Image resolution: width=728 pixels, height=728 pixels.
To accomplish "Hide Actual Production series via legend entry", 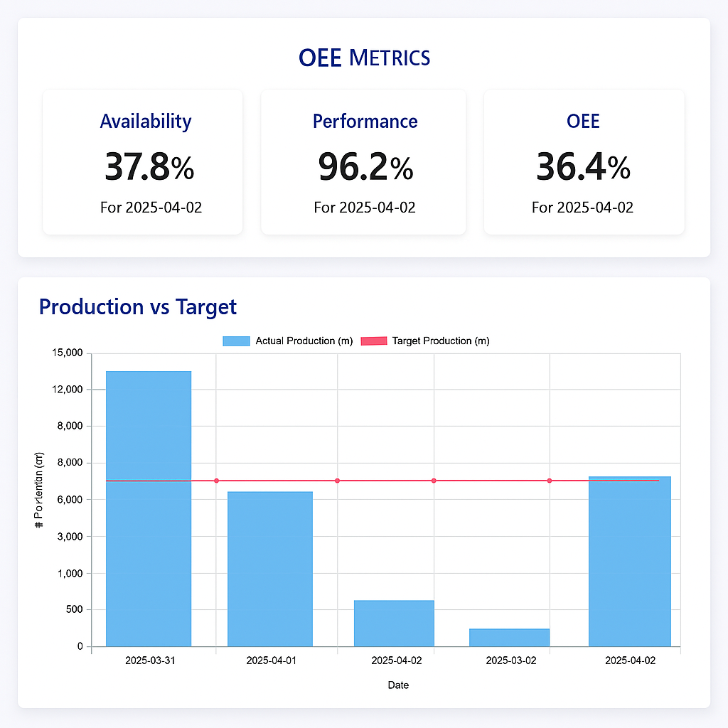I will (304, 341).
